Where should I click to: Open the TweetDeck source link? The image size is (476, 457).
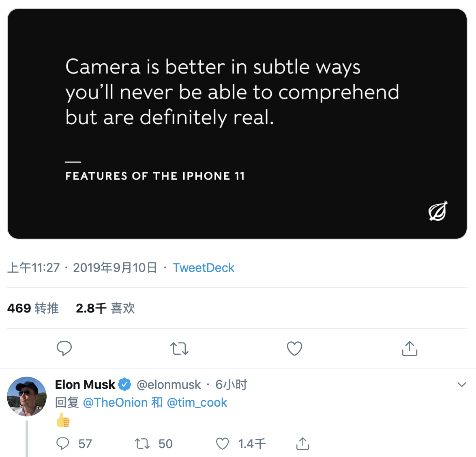point(204,268)
